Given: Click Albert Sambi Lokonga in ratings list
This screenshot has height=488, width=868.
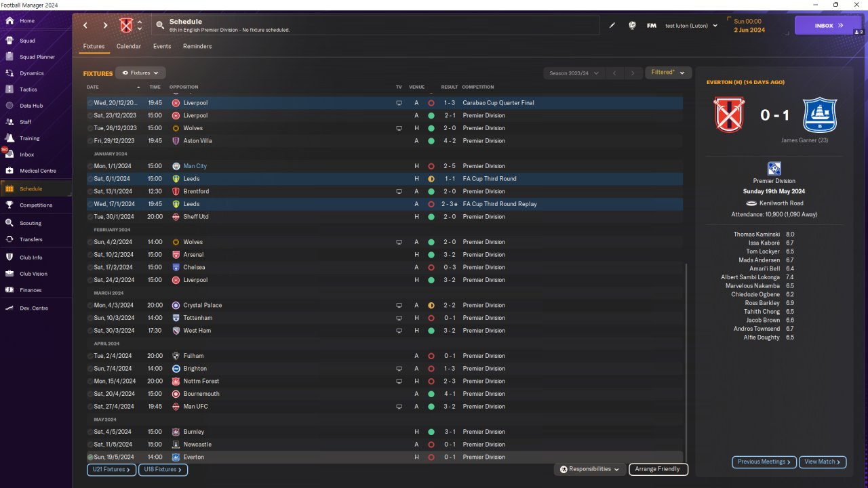Looking at the screenshot, I should coord(751,278).
